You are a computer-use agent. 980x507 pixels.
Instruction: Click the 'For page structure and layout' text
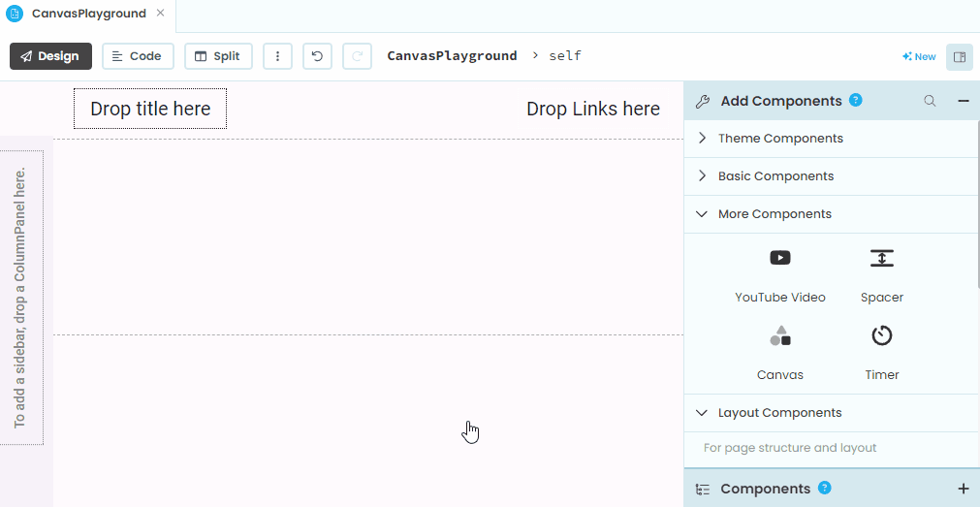(x=789, y=448)
